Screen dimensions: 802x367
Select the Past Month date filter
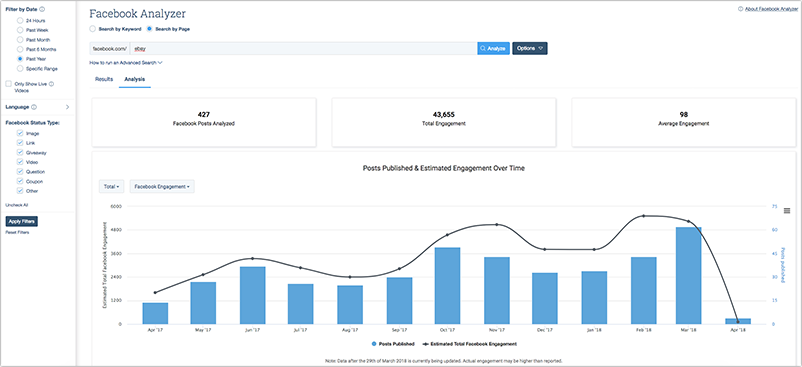(20, 39)
